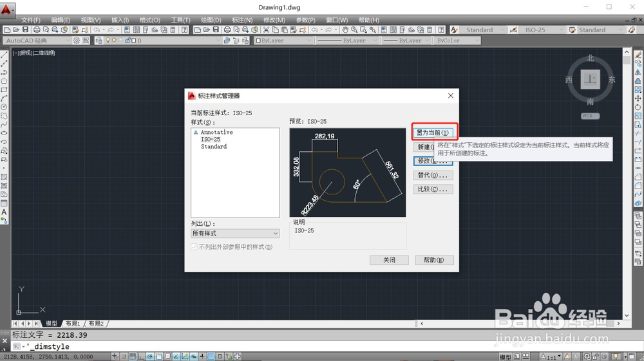Click the Table Style icon
The width and height of the screenshot is (644, 361).
point(572,30)
